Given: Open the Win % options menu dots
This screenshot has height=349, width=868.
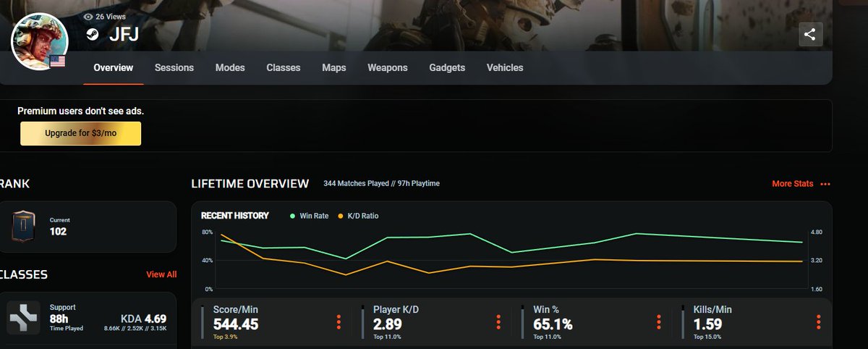Looking at the screenshot, I should tap(659, 322).
